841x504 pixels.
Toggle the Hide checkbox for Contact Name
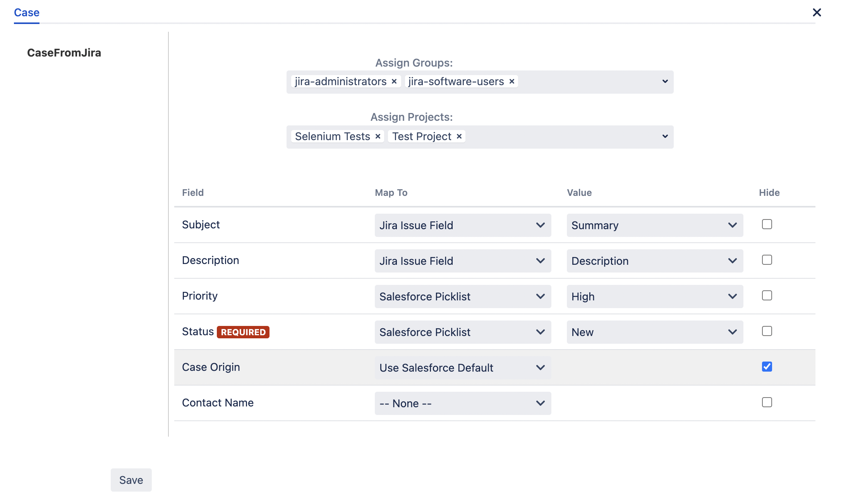pyautogui.click(x=767, y=403)
